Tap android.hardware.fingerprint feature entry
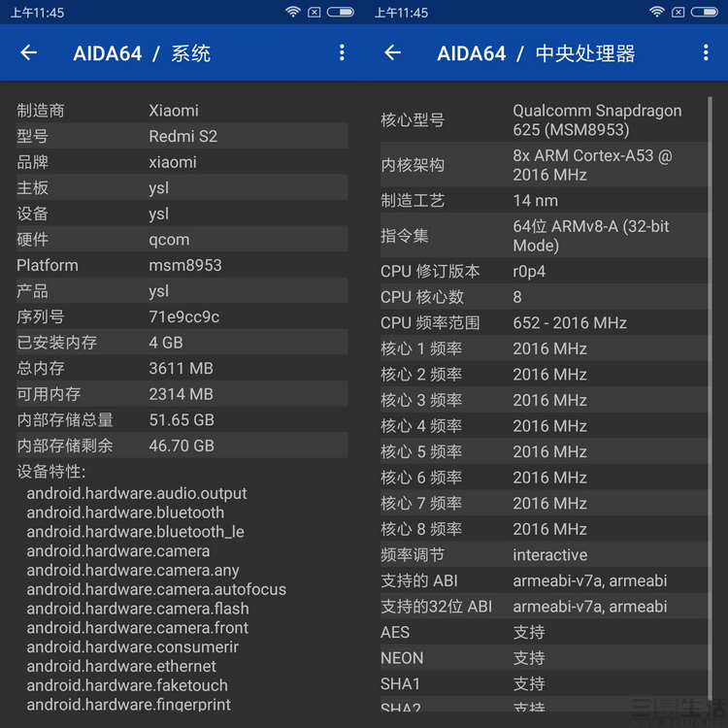Screen dimensions: 728x728 click(x=128, y=705)
